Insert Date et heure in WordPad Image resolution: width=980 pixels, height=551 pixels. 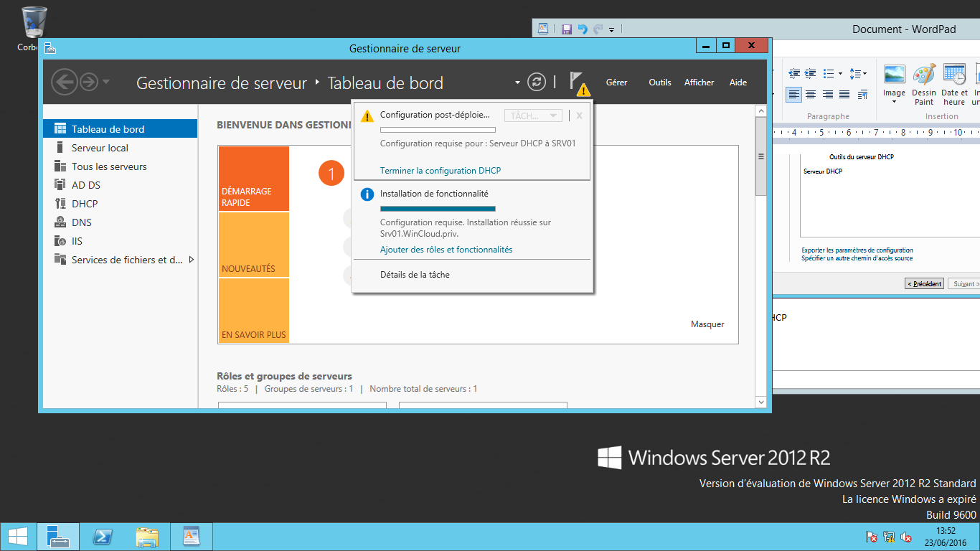point(954,85)
